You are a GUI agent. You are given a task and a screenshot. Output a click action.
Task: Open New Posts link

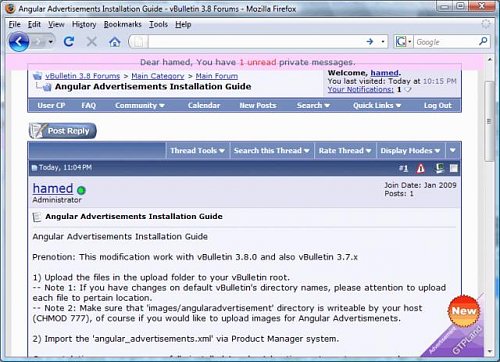click(x=258, y=105)
